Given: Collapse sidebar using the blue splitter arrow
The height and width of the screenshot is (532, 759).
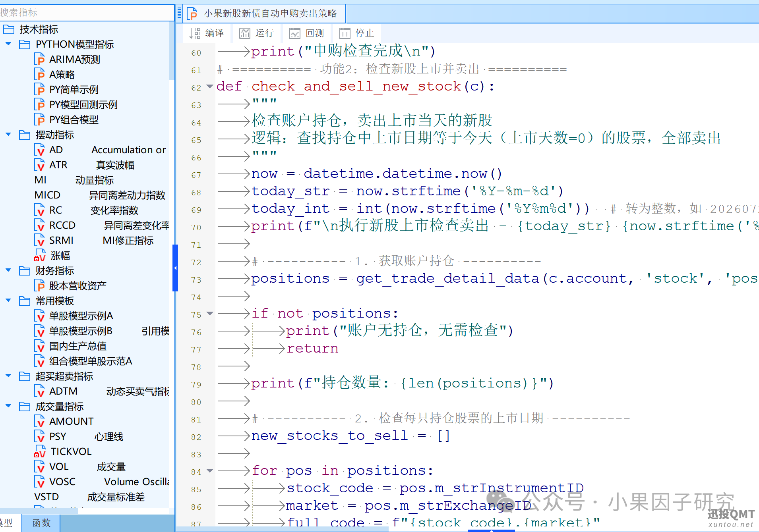Looking at the screenshot, I should click(x=175, y=268).
